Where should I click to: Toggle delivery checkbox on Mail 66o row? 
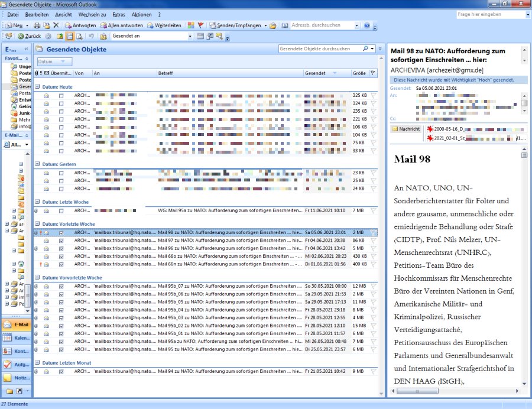point(61,257)
